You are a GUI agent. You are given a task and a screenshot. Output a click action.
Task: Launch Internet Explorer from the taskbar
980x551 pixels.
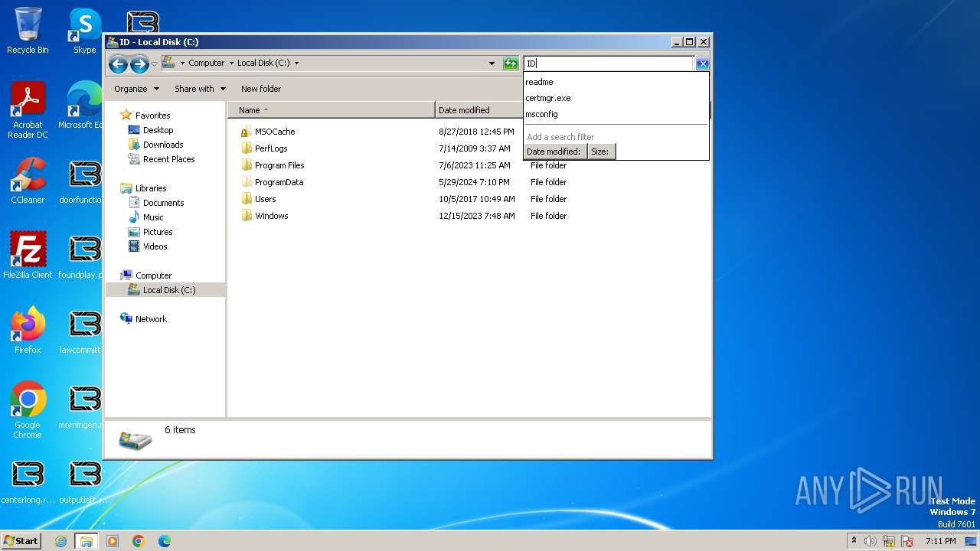coord(60,541)
